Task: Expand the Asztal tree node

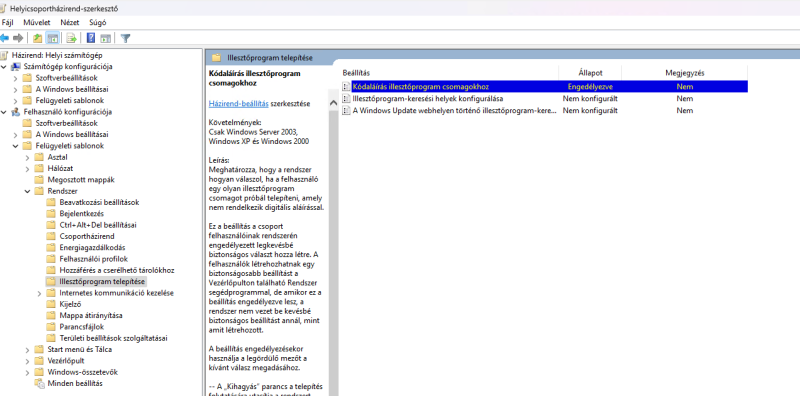Action: (28, 157)
